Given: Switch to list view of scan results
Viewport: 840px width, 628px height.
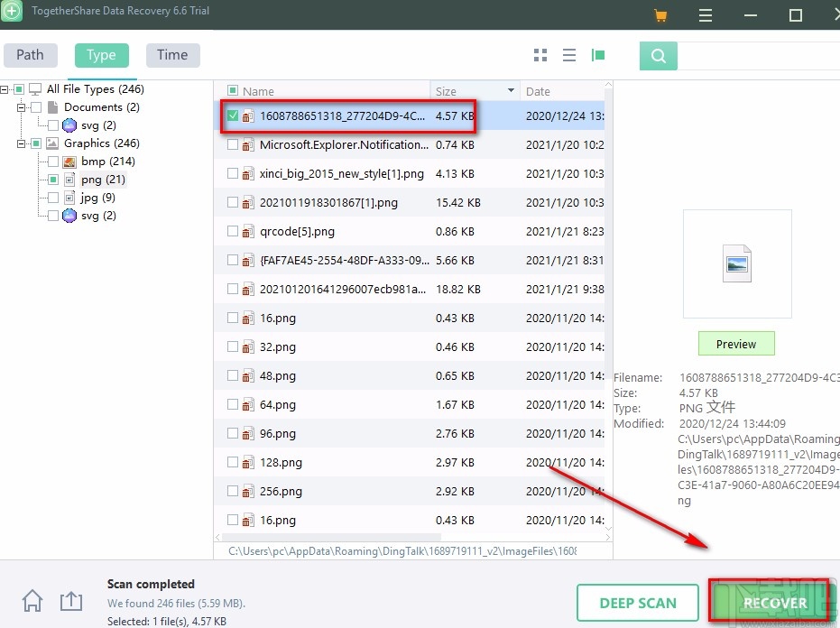Looking at the screenshot, I should (569, 54).
